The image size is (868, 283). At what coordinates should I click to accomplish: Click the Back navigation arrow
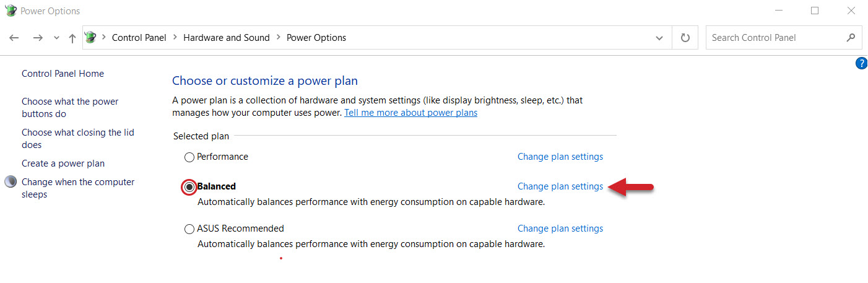tap(14, 38)
